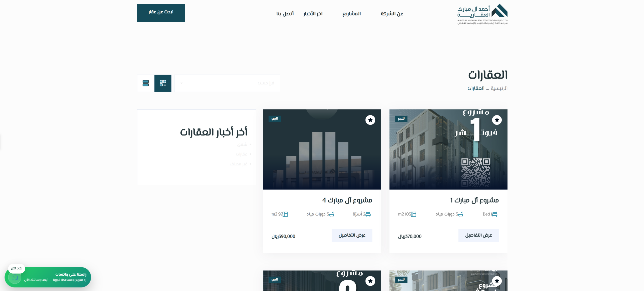Favorite the مشروع آل مبارك 4 star icon
This screenshot has width=644, height=291.
(x=370, y=120)
